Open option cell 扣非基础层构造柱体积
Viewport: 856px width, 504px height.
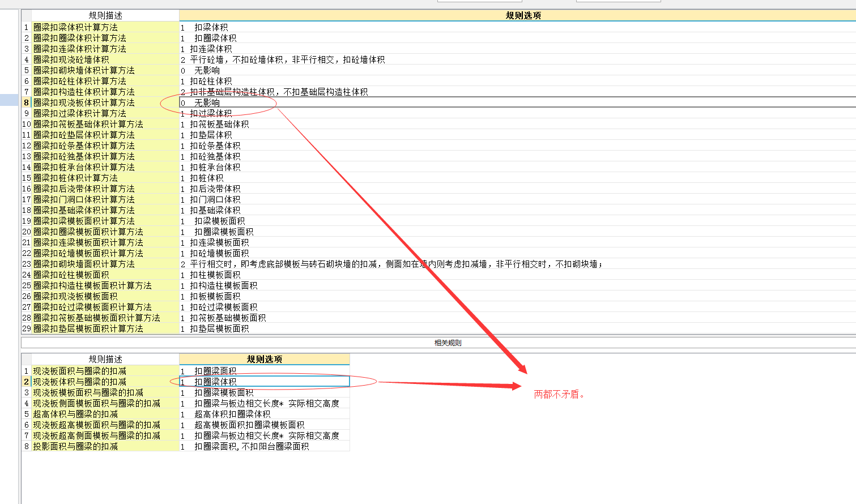click(x=517, y=92)
